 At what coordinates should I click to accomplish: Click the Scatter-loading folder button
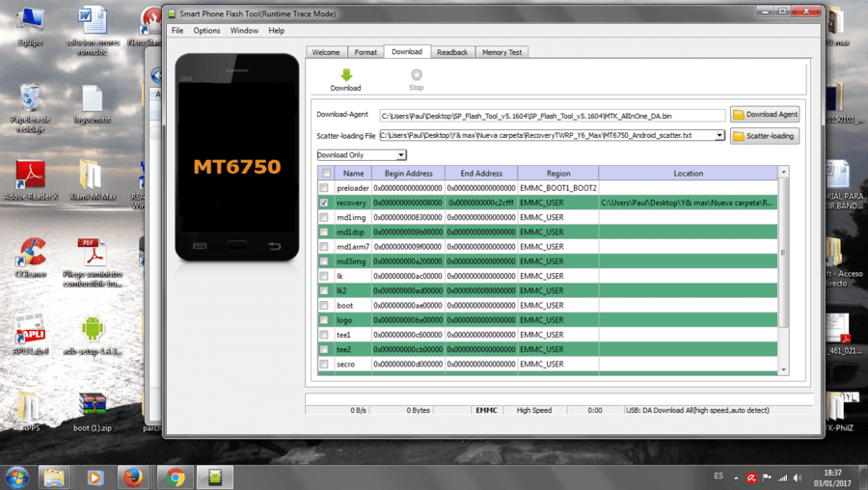(x=765, y=136)
